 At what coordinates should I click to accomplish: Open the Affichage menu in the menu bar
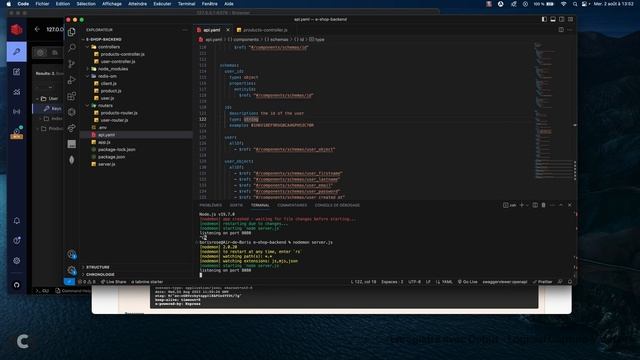(x=112, y=4)
